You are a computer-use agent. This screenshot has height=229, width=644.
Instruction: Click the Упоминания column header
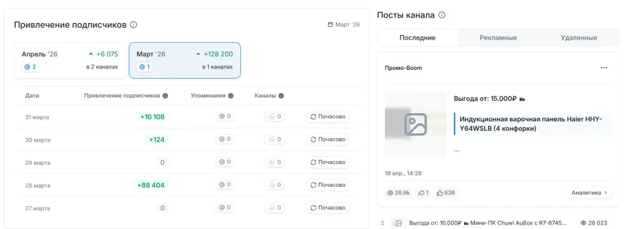(208, 96)
